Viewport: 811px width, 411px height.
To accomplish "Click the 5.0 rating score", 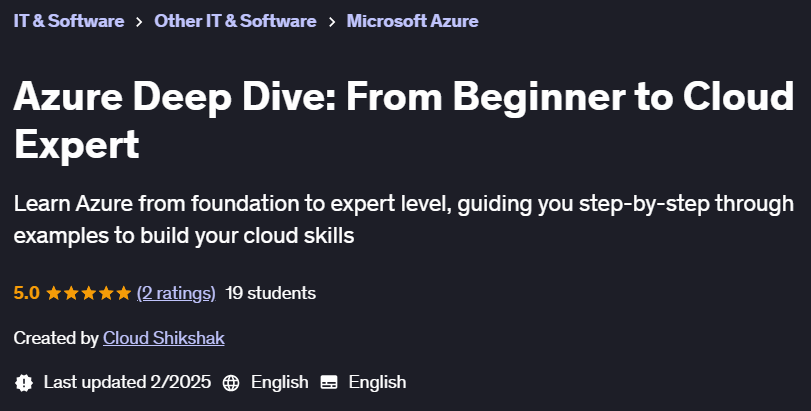I will pos(26,293).
